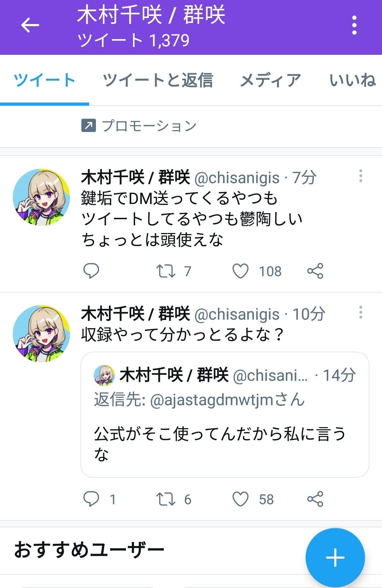Open the avatar of the 7分 tweet

click(41, 197)
